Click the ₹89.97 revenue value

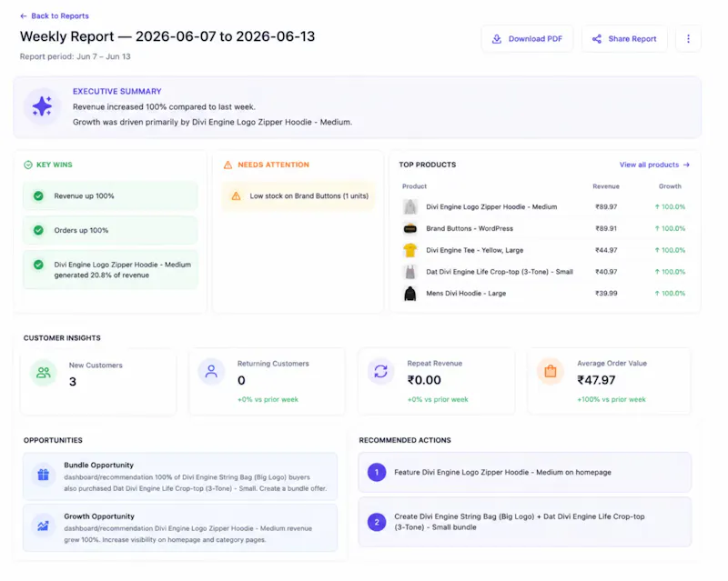[x=606, y=207]
